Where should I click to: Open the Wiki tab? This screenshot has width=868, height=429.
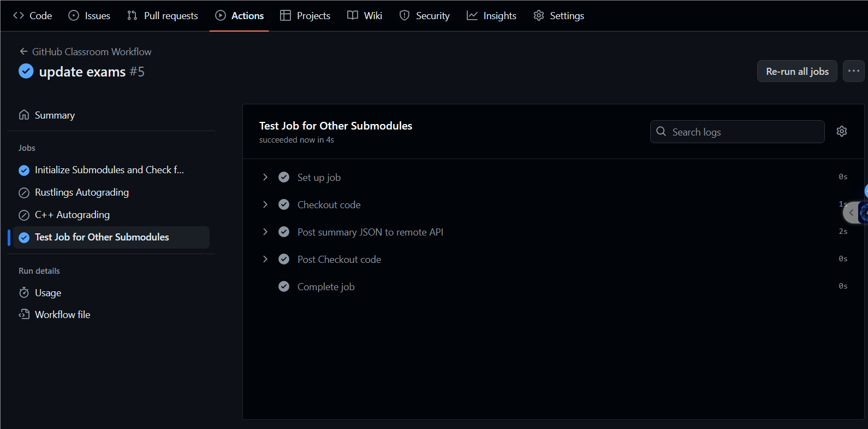365,16
